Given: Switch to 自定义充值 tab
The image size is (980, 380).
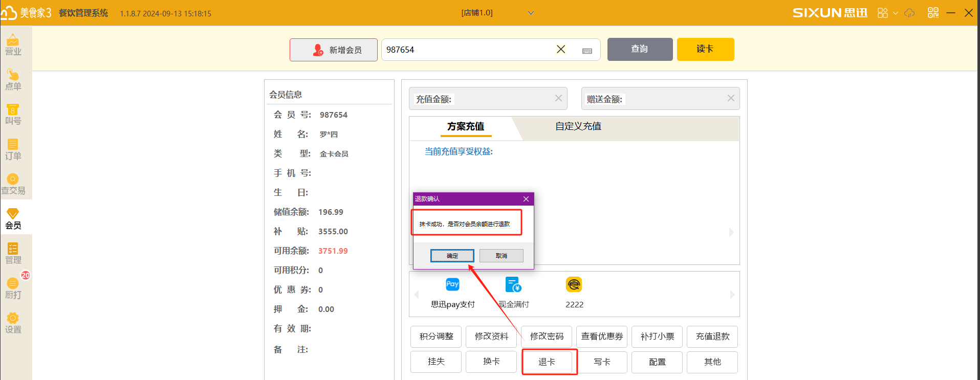Looking at the screenshot, I should pyautogui.click(x=578, y=126).
